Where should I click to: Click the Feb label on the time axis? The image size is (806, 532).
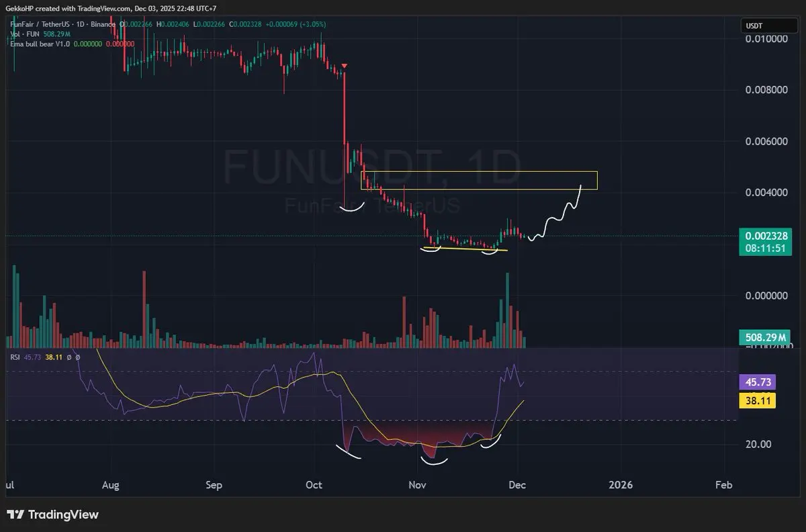click(x=724, y=485)
